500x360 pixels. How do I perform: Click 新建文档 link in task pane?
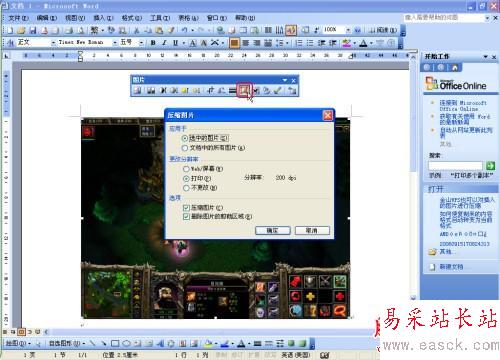pyautogui.click(x=451, y=267)
